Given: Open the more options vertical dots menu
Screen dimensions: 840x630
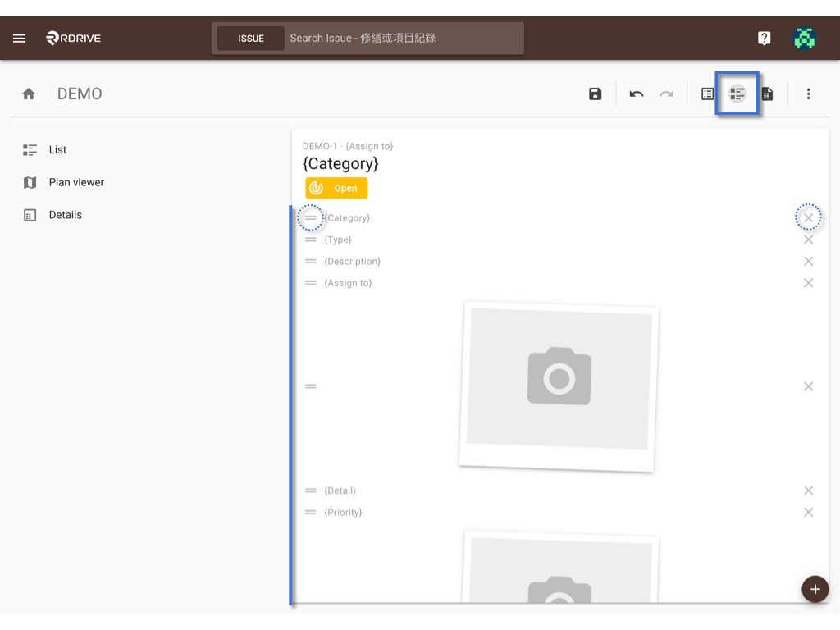Looking at the screenshot, I should pos(808,94).
